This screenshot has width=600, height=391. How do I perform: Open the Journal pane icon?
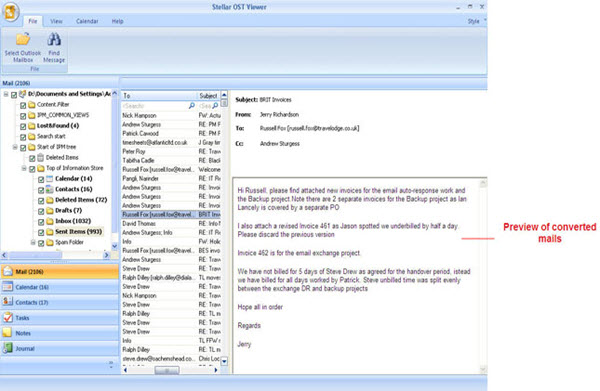click(x=7, y=348)
